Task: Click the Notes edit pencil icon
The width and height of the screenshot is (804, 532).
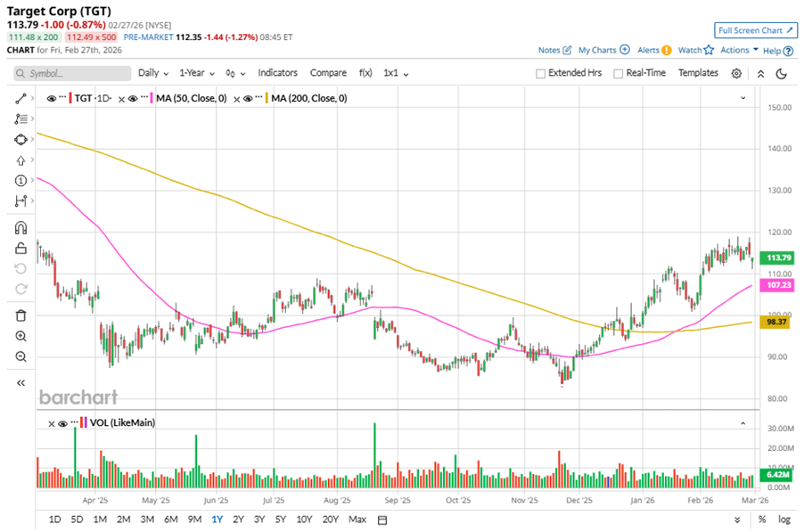Action: (567, 50)
